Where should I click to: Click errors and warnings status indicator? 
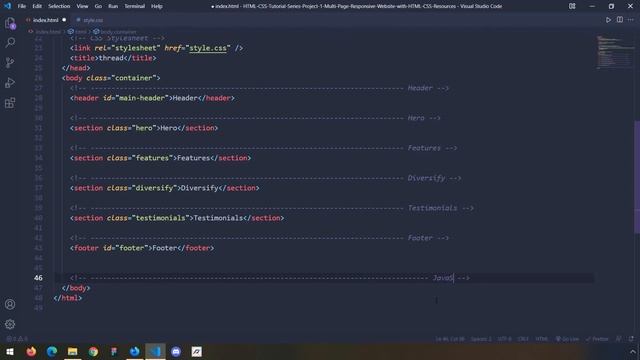point(17,339)
